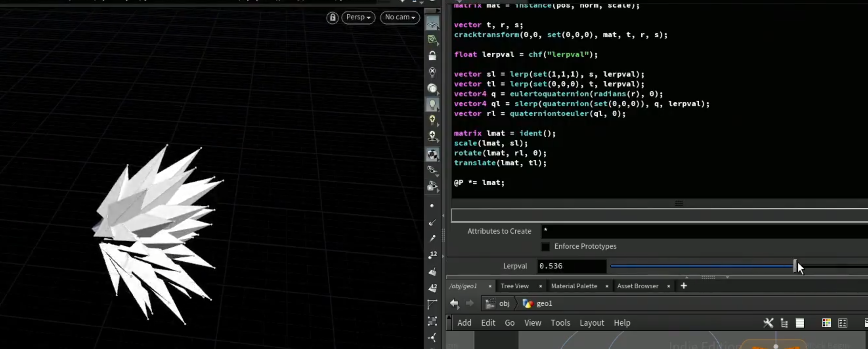Click the Lerpval slider handle
The image size is (868, 349).
tap(795, 266)
